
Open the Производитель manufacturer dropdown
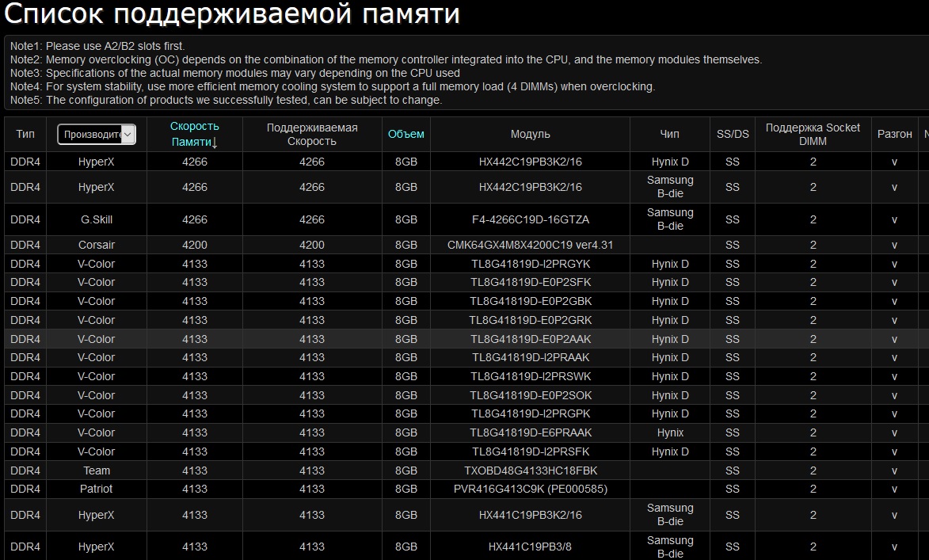(x=97, y=134)
